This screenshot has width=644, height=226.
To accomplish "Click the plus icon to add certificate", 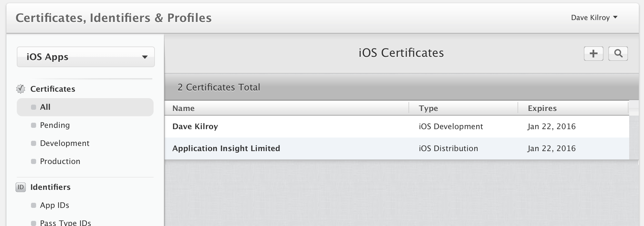I will point(593,54).
